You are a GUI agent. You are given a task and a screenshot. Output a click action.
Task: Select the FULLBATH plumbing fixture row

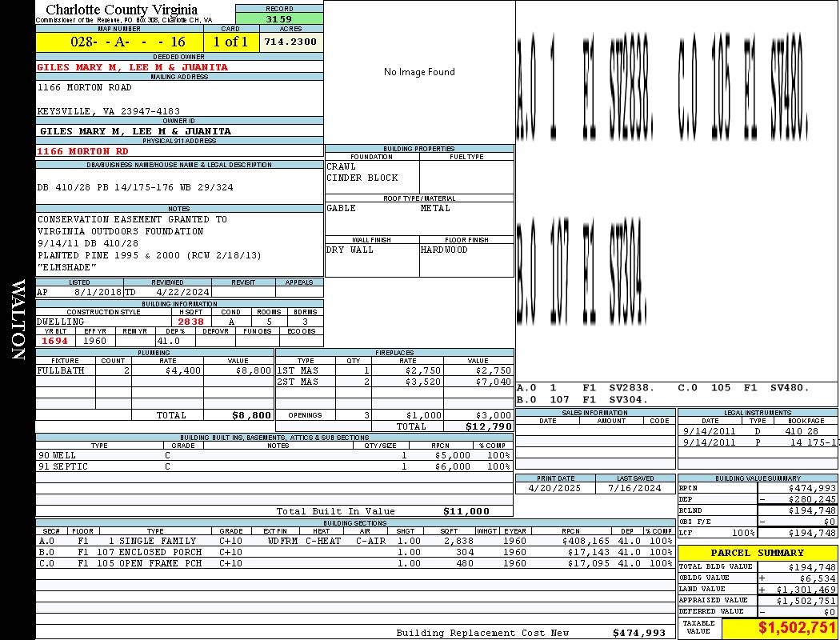155,370
